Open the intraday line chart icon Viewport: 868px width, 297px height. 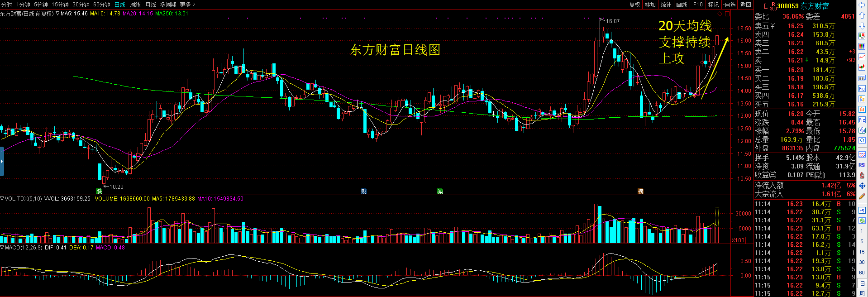862,57
